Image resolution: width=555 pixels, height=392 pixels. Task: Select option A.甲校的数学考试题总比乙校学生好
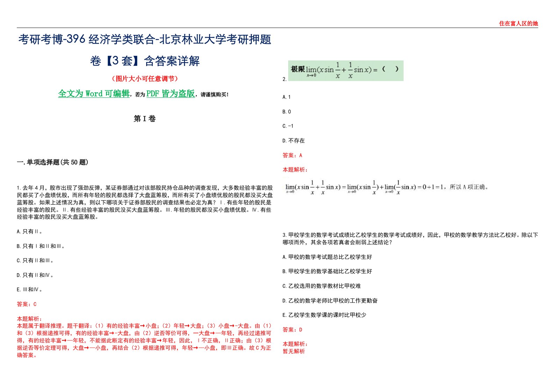pyautogui.click(x=327, y=257)
